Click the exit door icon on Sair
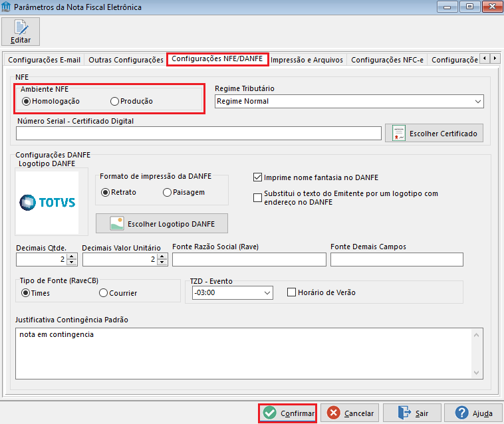The width and height of the screenshot is (504, 424). (x=404, y=413)
